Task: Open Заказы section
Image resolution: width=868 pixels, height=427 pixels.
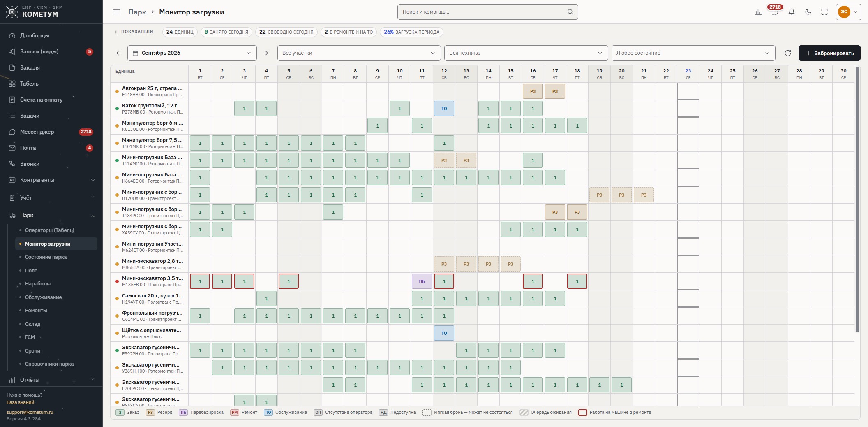Action: coord(51,67)
